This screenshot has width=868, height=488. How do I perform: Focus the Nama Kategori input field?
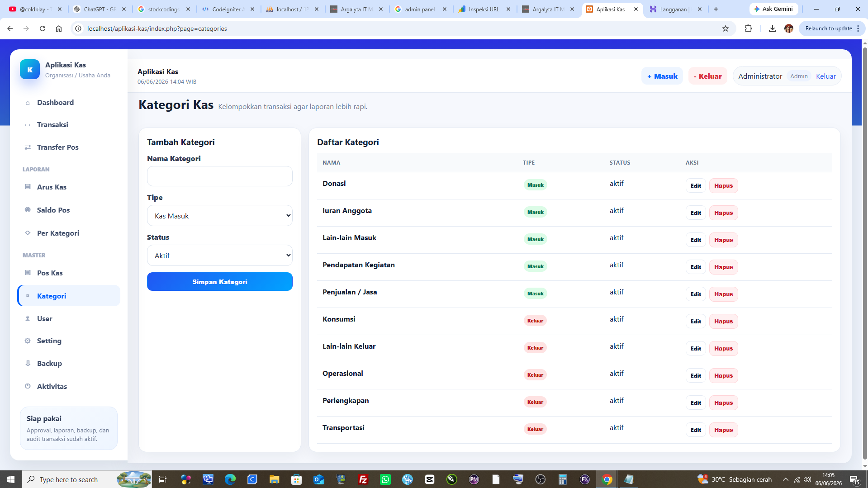coord(220,176)
